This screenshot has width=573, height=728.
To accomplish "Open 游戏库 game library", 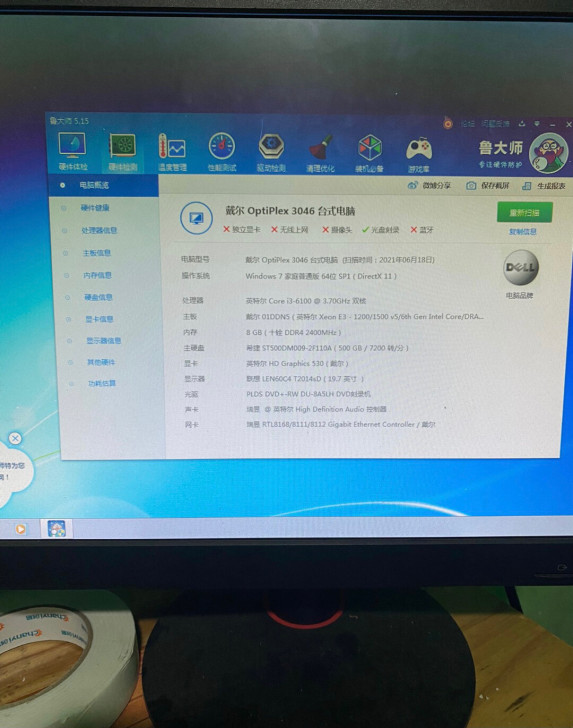I will tap(419, 154).
